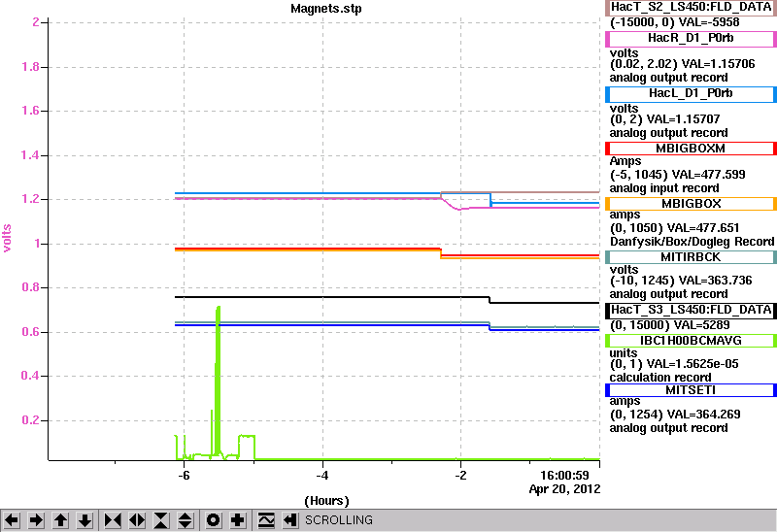Select the MITSETI curve legend

point(691,390)
